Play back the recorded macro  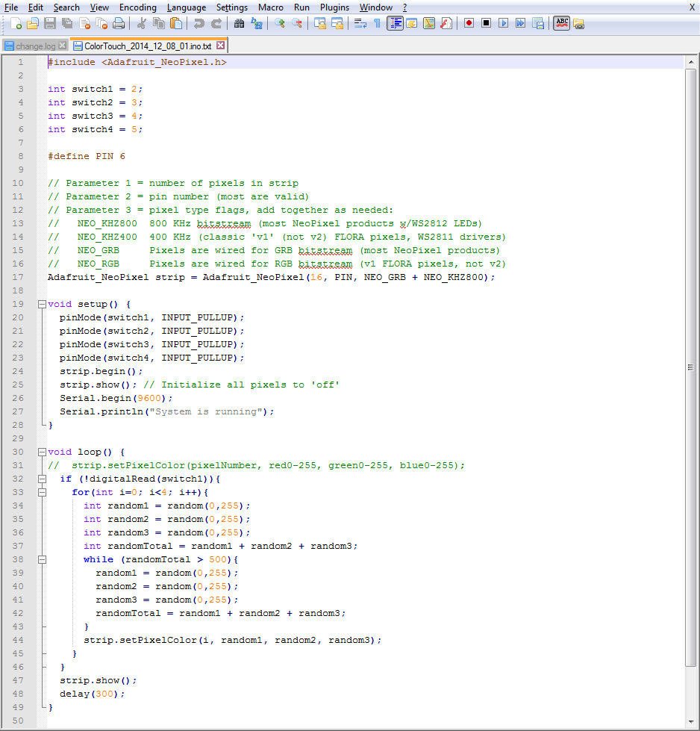click(x=503, y=23)
